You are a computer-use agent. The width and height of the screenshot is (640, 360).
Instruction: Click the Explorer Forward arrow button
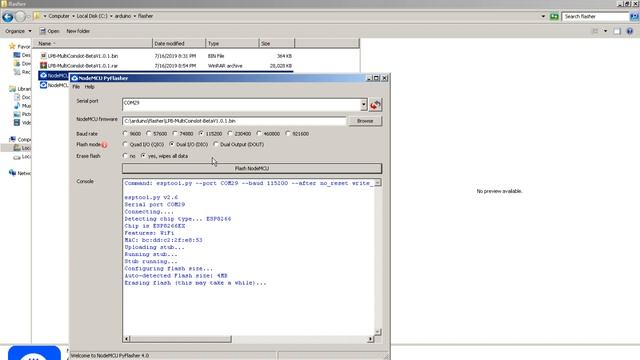coord(20,17)
